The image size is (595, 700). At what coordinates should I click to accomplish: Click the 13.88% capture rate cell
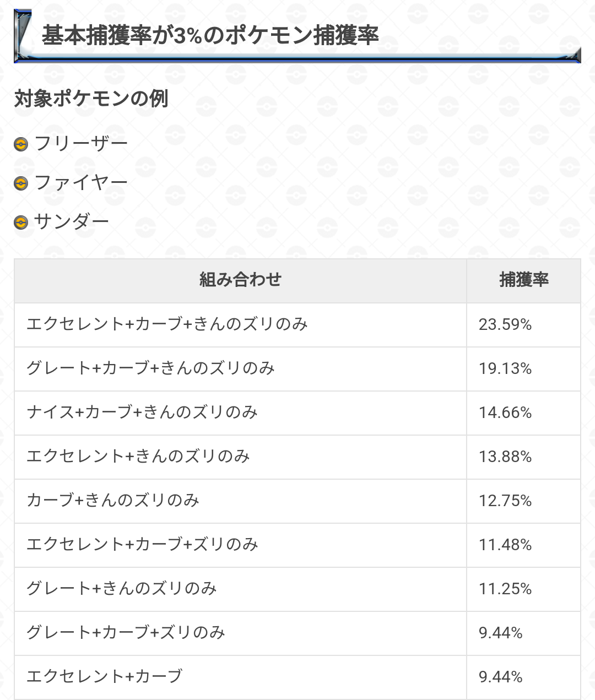click(505, 457)
